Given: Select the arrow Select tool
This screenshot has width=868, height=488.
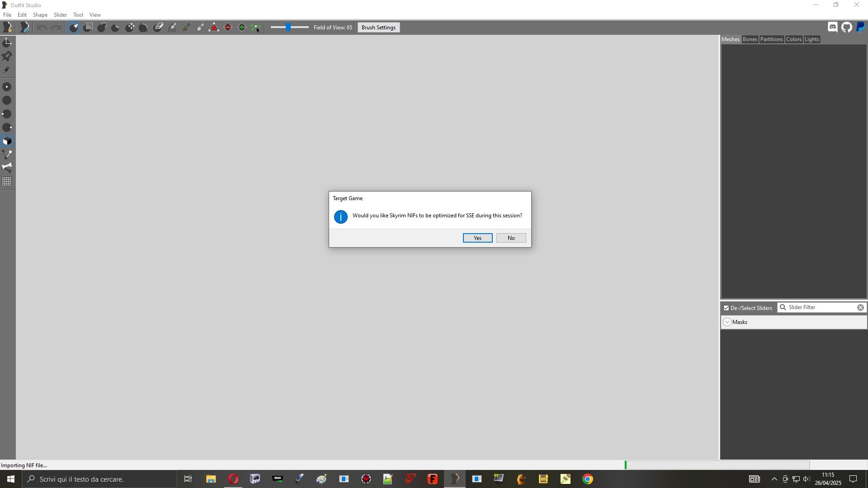Looking at the screenshot, I should click(74, 28).
